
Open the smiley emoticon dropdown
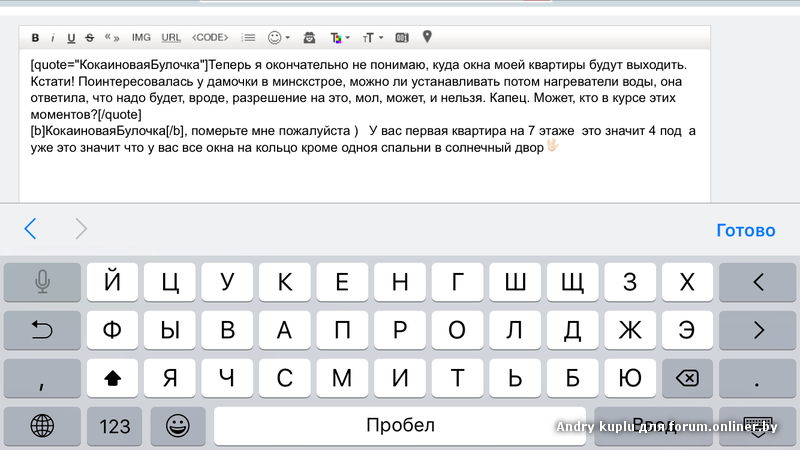pyautogui.click(x=278, y=38)
